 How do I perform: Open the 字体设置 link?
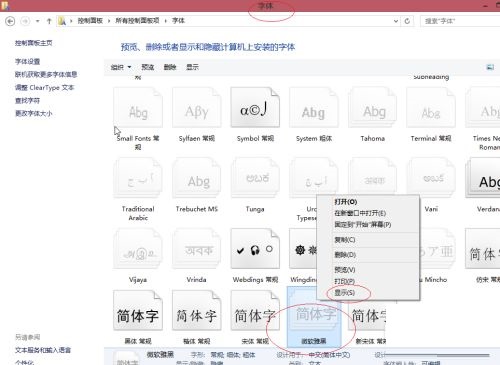point(27,62)
